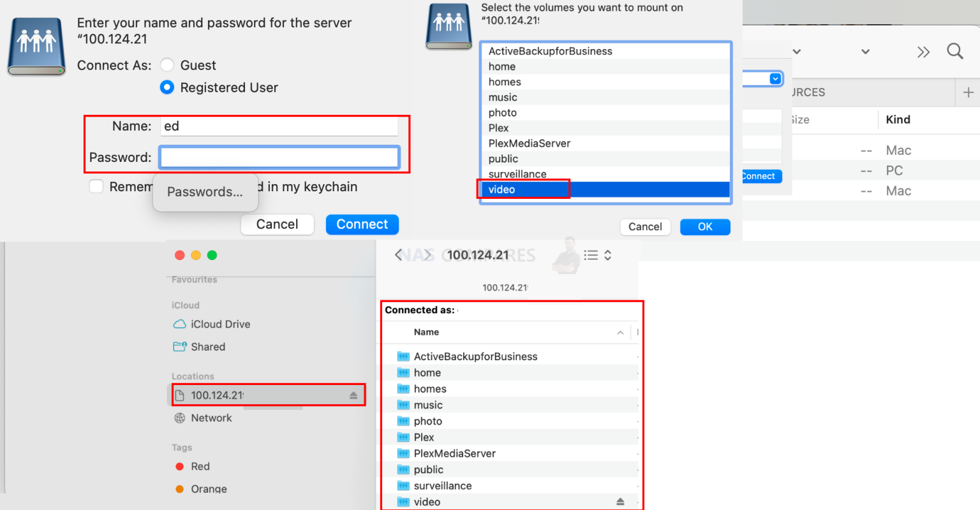
Task: Eject the 100.124.21 server from the sidebar
Action: 352,395
